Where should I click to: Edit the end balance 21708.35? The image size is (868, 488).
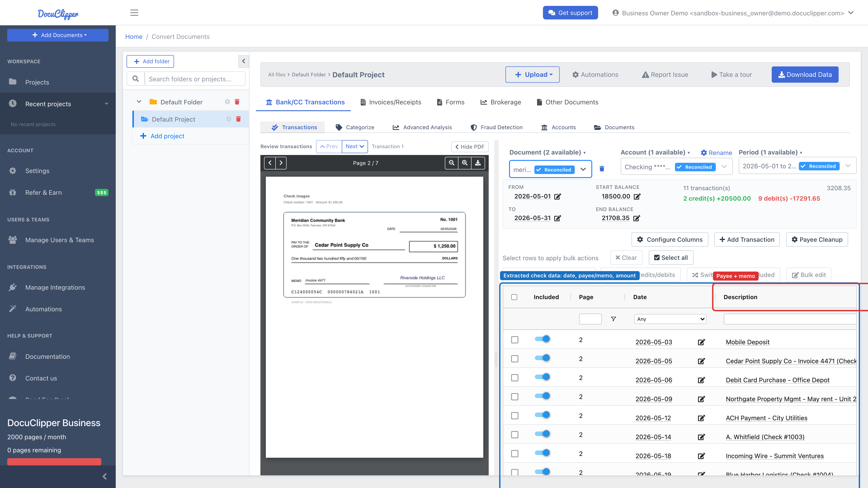pyautogui.click(x=637, y=218)
